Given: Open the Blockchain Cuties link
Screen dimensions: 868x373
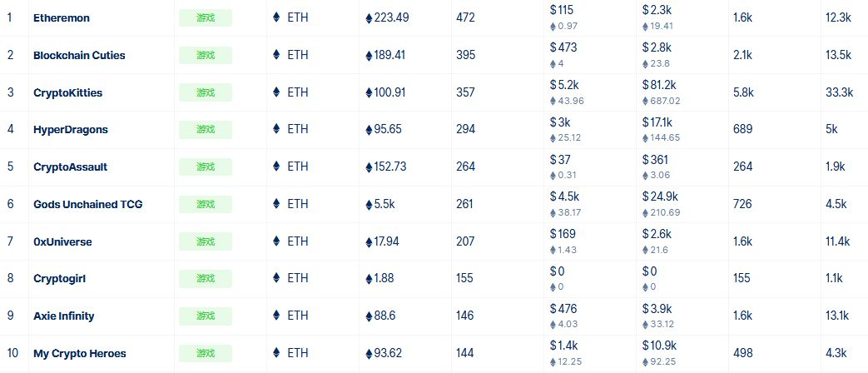Looking at the screenshot, I should pos(79,55).
